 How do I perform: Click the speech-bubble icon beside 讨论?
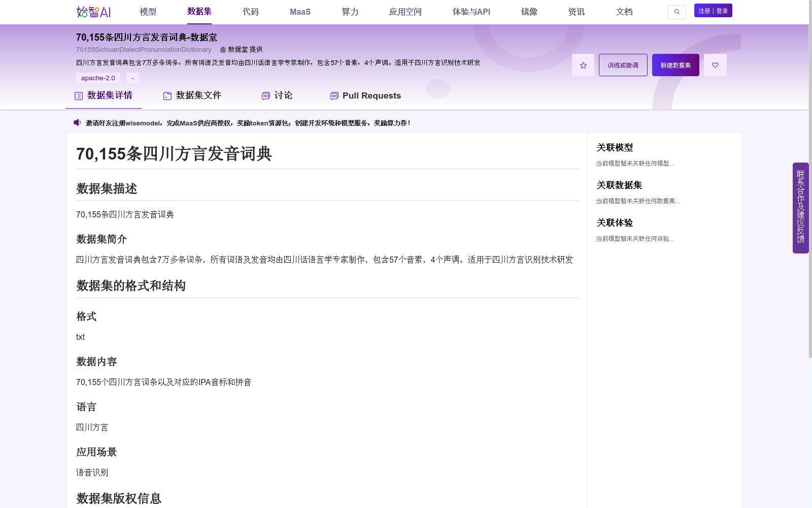pos(265,96)
